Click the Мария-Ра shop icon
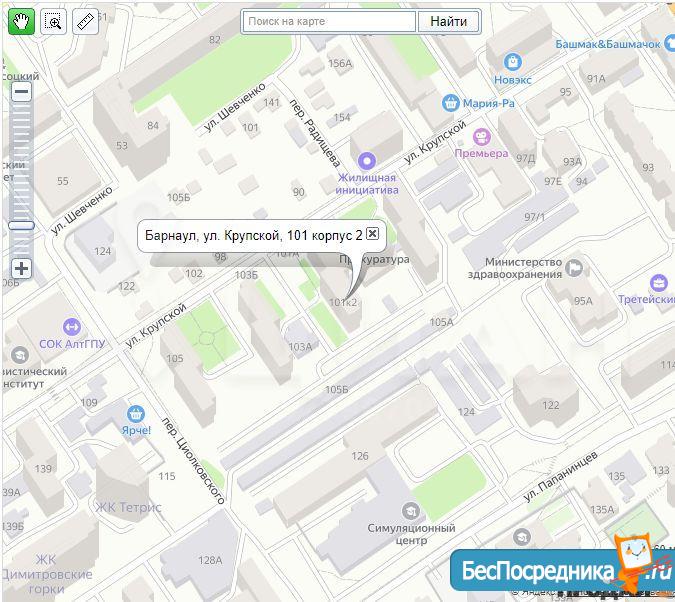The width and height of the screenshot is (675, 602). [x=450, y=103]
